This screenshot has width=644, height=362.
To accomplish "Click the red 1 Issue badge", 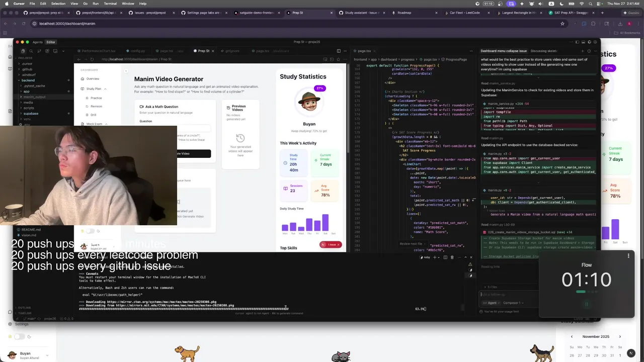I will click(x=330, y=244).
